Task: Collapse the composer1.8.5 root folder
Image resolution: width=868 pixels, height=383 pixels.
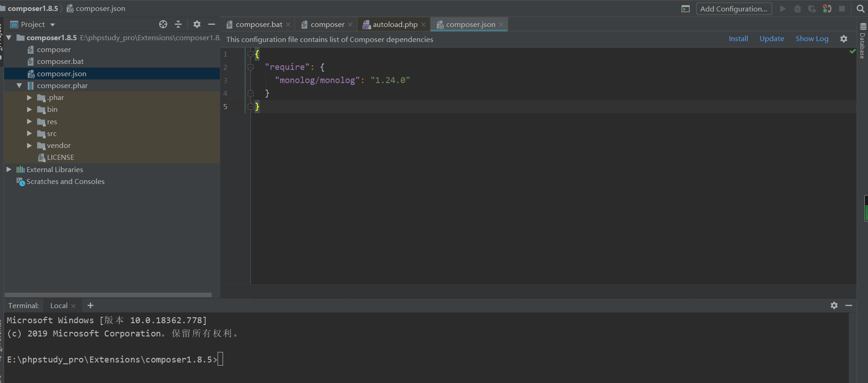Action: (9, 37)
